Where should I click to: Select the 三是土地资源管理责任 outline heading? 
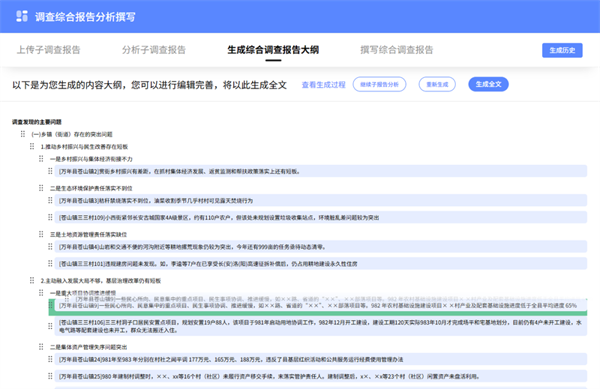[x=88, y=234]
